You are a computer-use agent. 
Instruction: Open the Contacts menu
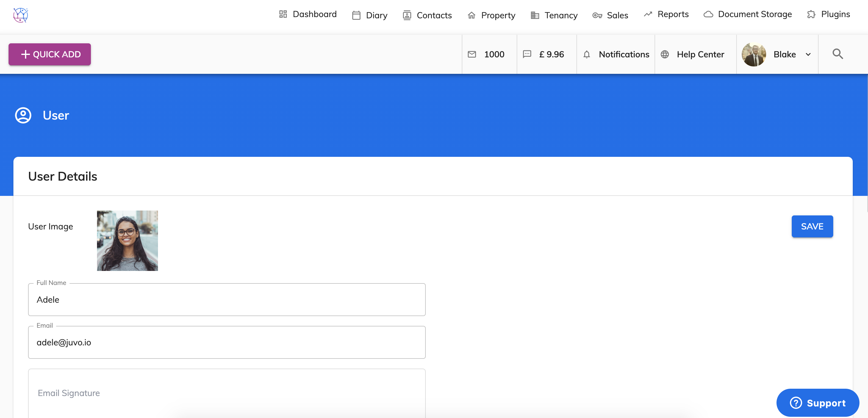[x=427, y=15]
